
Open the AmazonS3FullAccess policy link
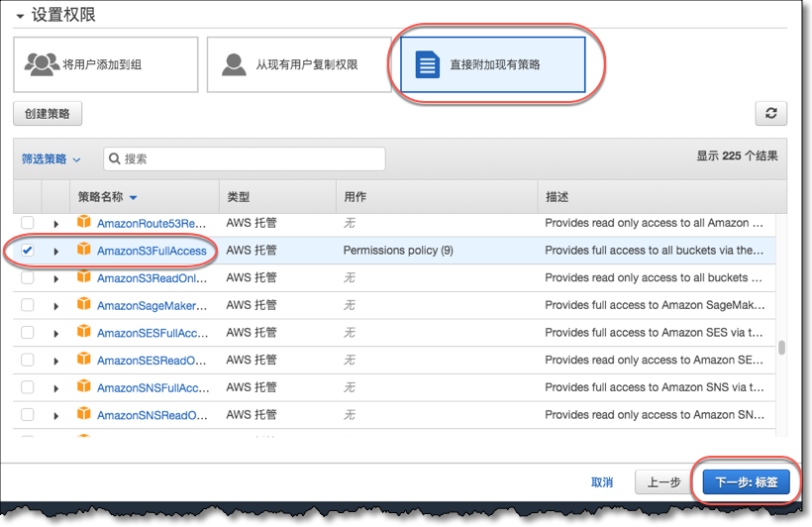click(x=152, y=251)
